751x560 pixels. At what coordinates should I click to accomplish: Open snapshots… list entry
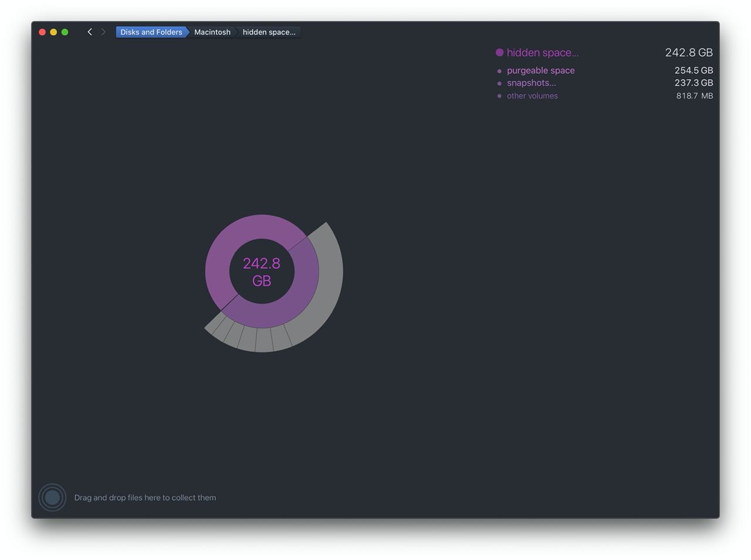tap(532, 83)
